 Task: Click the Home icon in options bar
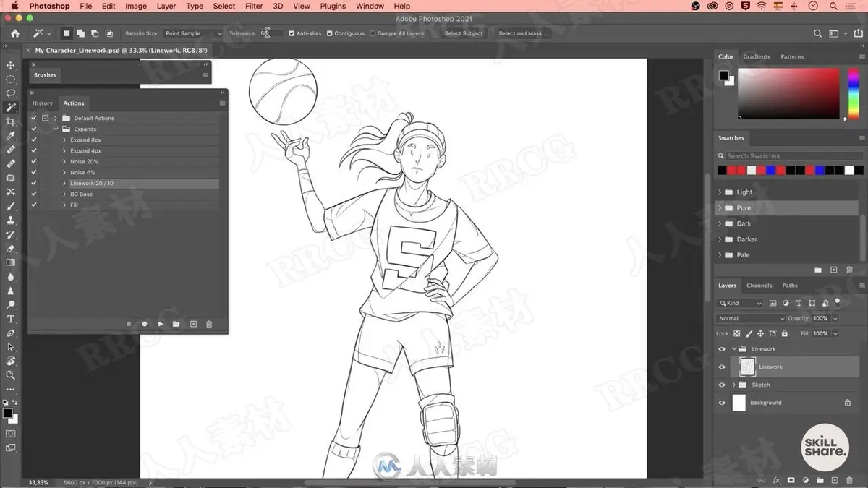[14, 33]
